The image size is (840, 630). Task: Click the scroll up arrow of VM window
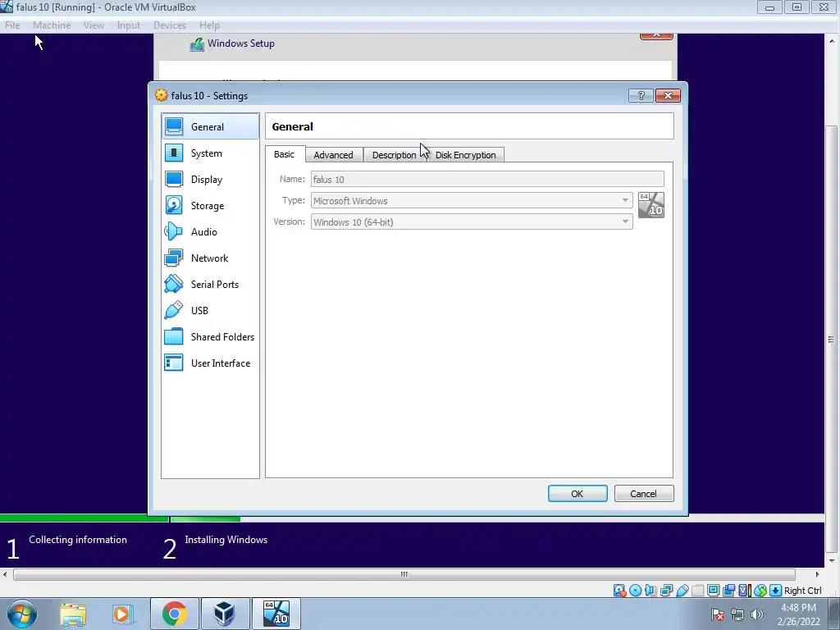click(831, 41)
